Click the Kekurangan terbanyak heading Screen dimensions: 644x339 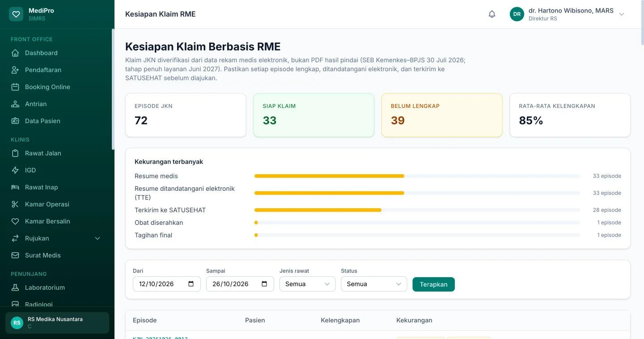(169, 162)
